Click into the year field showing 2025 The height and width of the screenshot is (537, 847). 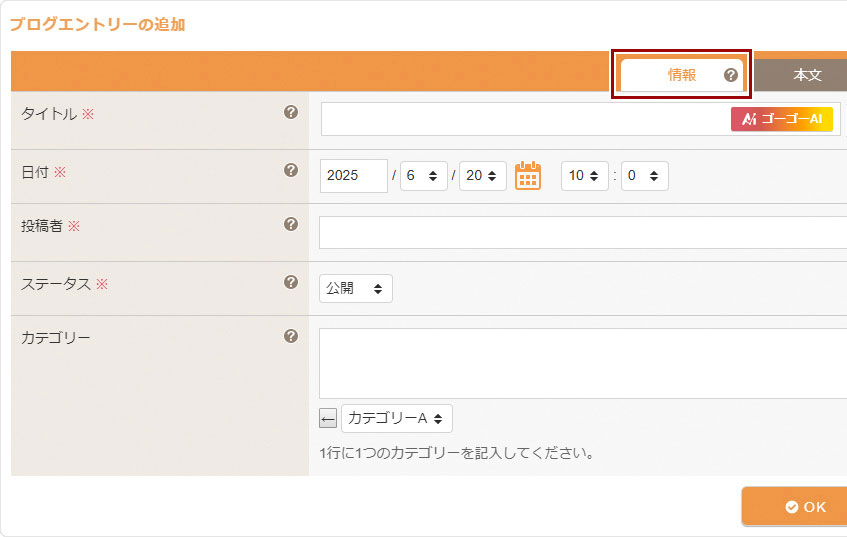click(353, 176)
